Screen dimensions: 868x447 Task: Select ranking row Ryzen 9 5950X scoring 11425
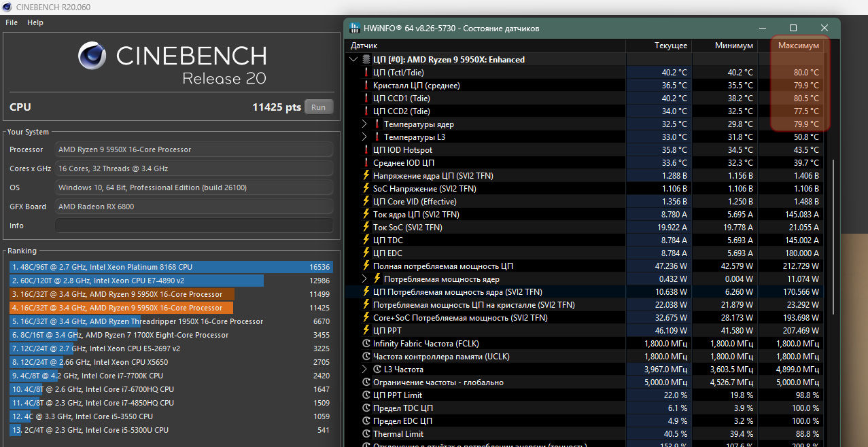pyautogui.click(x=170, y=308)
